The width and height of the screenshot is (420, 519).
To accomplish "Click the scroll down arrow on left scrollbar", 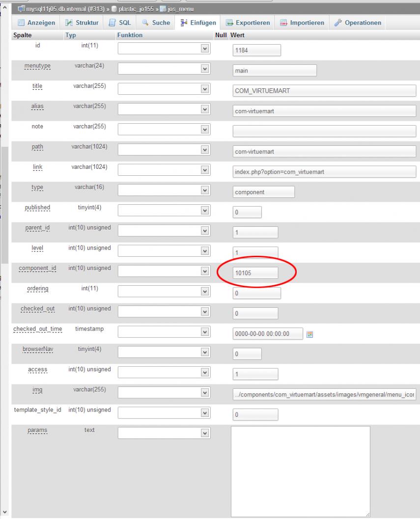I will coord(5,512).
